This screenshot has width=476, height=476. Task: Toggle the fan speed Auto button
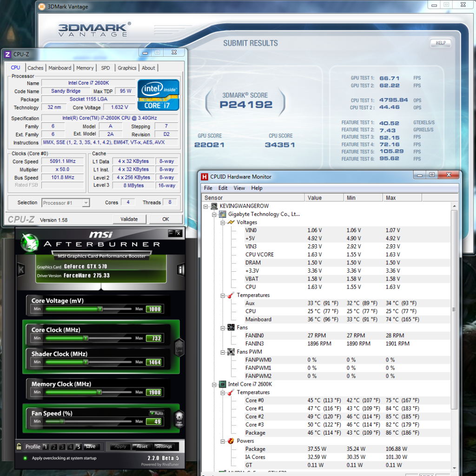point(157,413)
